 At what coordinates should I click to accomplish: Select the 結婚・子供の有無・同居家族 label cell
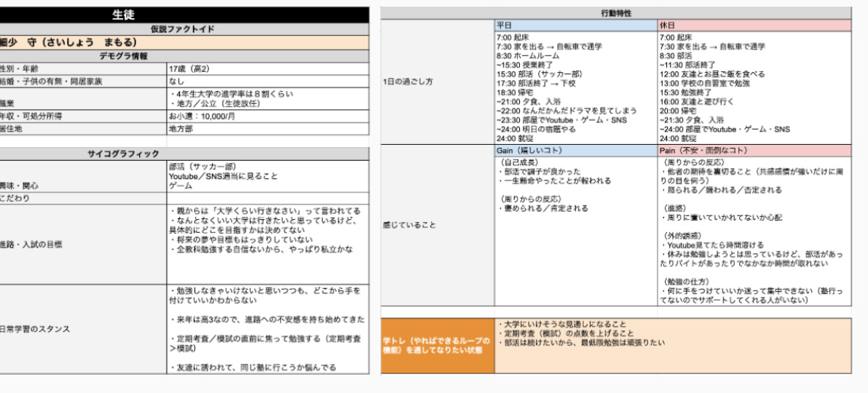83,81
